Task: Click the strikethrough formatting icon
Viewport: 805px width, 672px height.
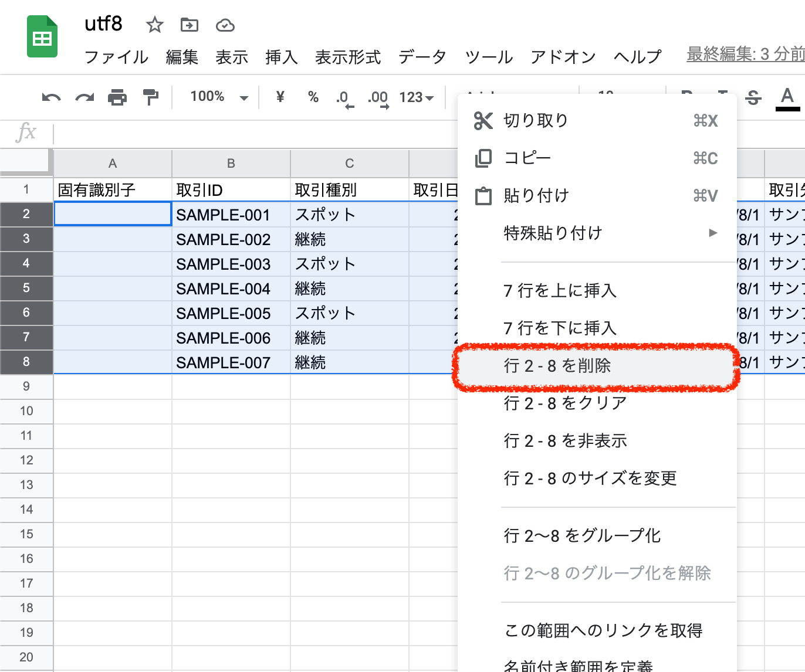Action: click(753, 97)
